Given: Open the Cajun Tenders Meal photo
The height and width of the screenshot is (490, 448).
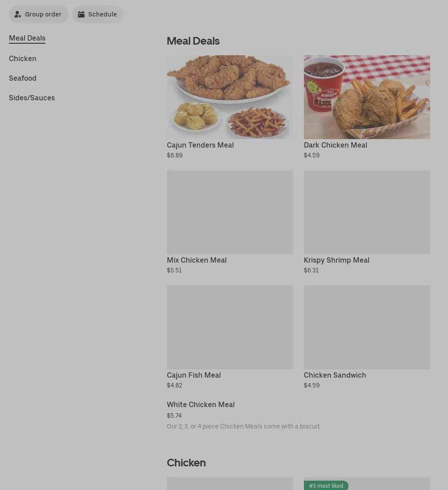Looking at the screenshot, I should point(230,97).
